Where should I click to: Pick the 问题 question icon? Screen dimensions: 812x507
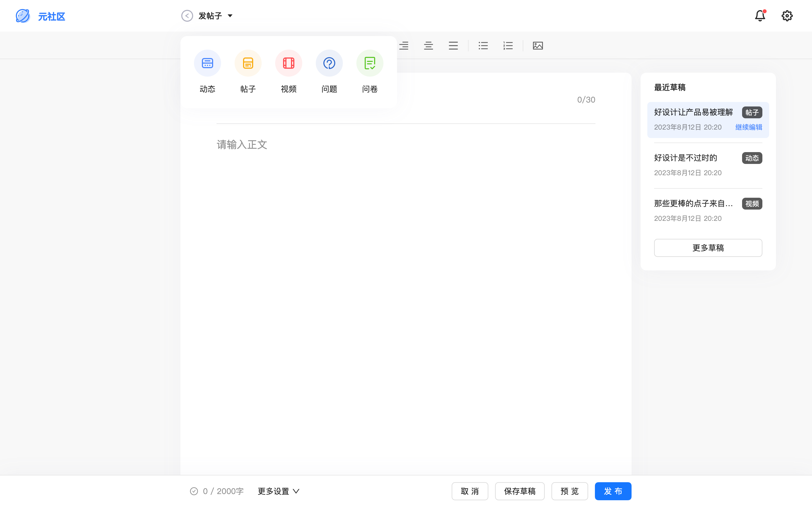[329, 63]
